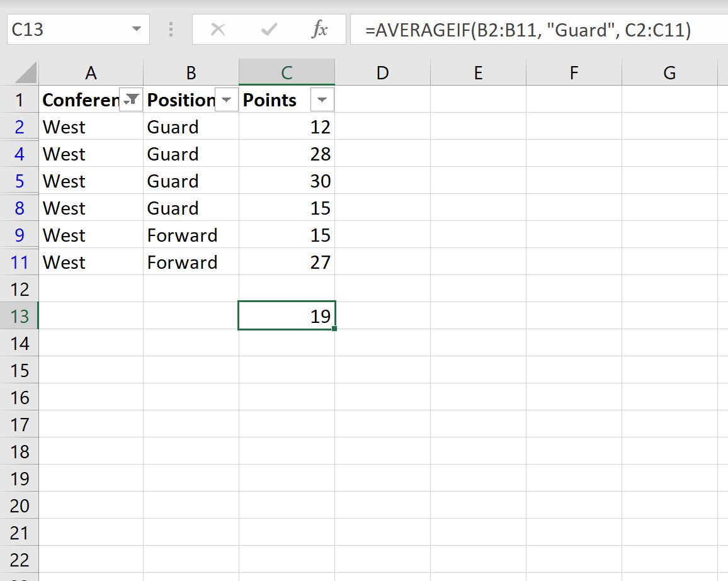Click cell C2 with value 12

point(287,127)
